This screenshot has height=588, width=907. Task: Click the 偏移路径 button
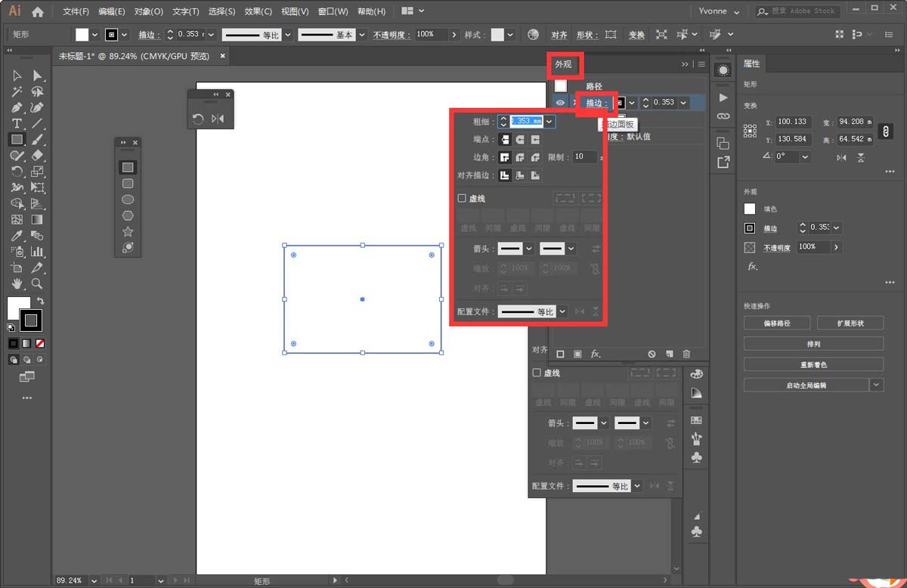point(777,323)
